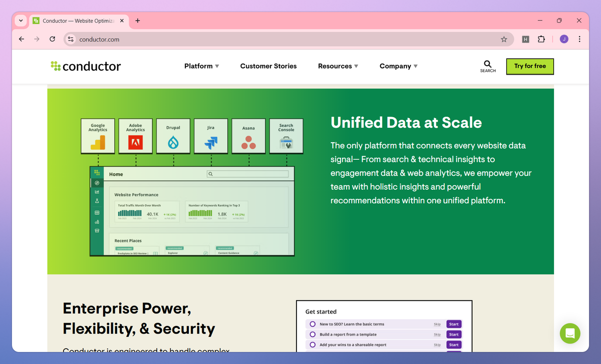Open the site Search magnifier icon
601x364 pixels.
pos(488,64)
